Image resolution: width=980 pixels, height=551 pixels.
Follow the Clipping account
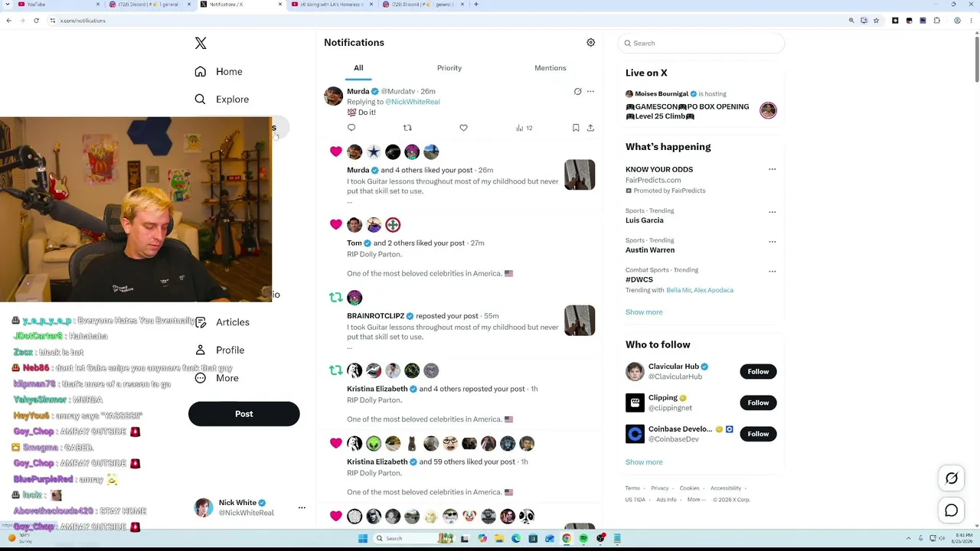point(758,403)
